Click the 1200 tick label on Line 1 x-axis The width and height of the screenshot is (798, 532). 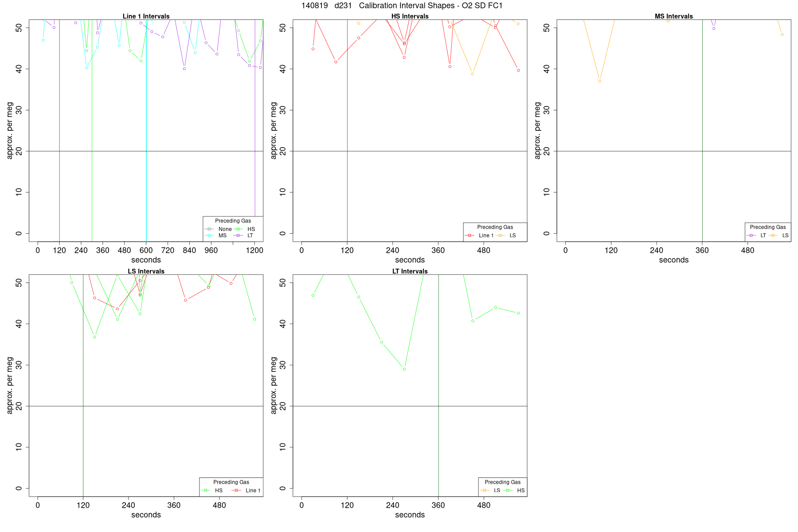pos(254,250)
